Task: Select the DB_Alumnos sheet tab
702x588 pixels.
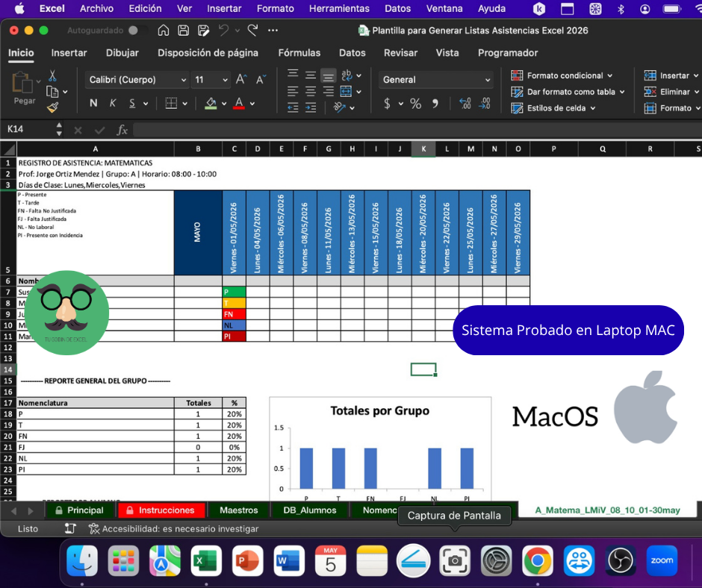Action: coord(309,510)
